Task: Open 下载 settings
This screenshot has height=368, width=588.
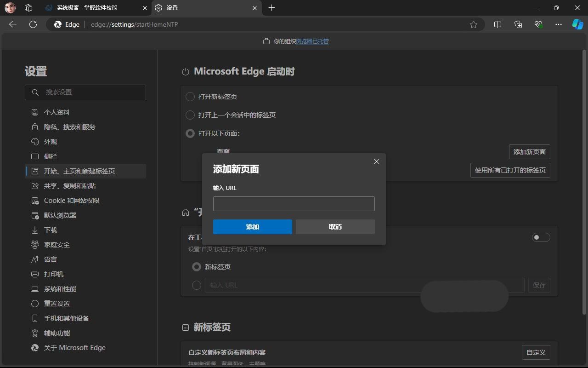Action: click(x=85, y=230)
